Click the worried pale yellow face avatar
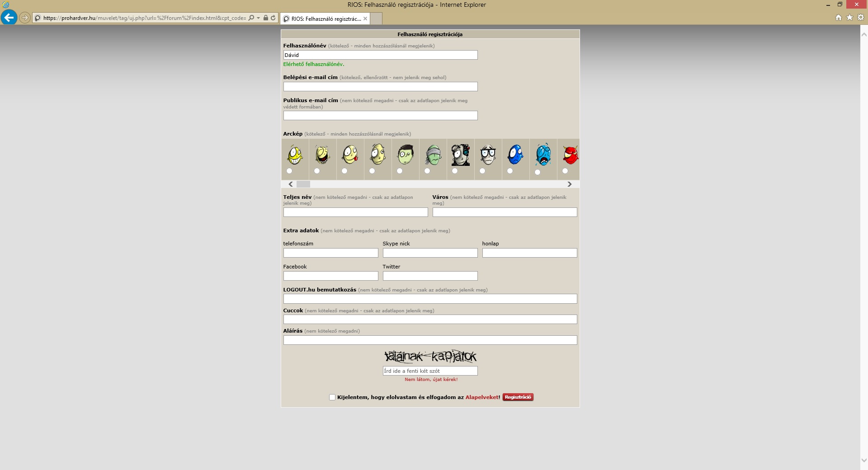The width and height of the screenshot is (868, 470). pyautogui.click(x=377, y=155)
